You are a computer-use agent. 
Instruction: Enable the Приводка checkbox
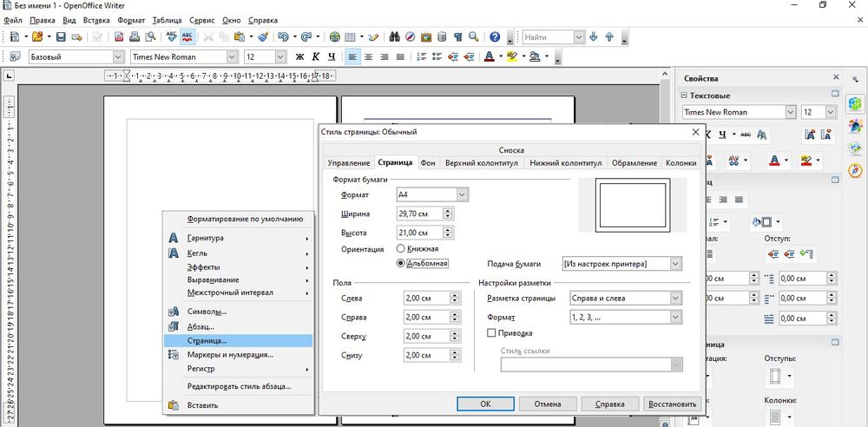491,332
